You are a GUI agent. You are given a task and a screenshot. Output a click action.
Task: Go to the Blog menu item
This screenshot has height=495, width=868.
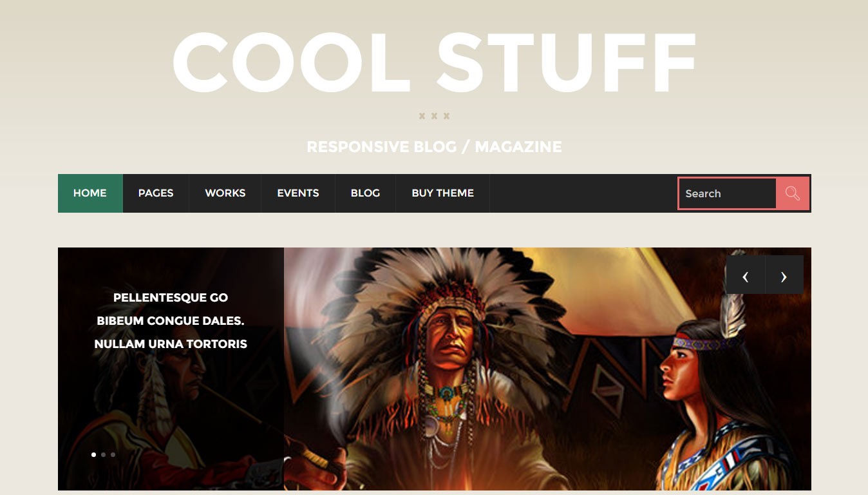coord(365,193)
